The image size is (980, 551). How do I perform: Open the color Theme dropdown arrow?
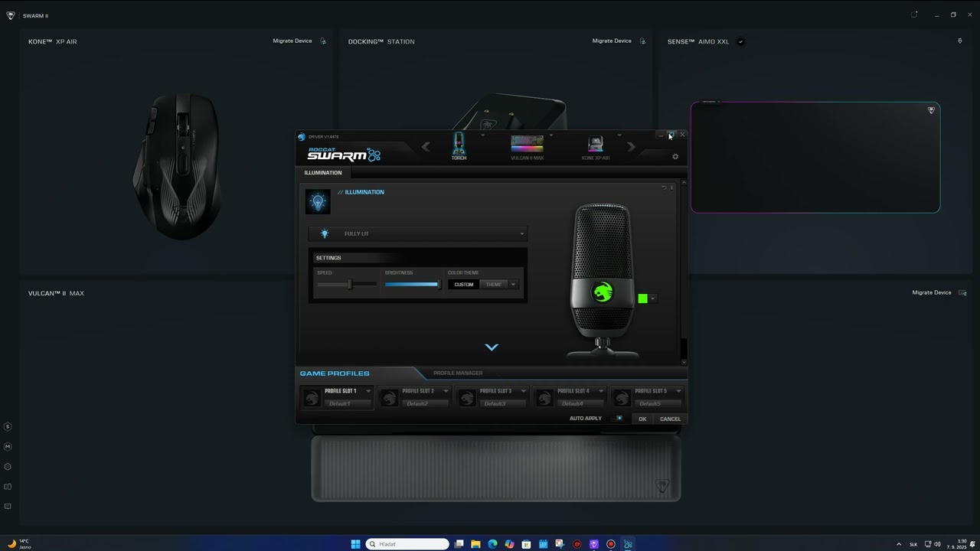pos(513,285)
